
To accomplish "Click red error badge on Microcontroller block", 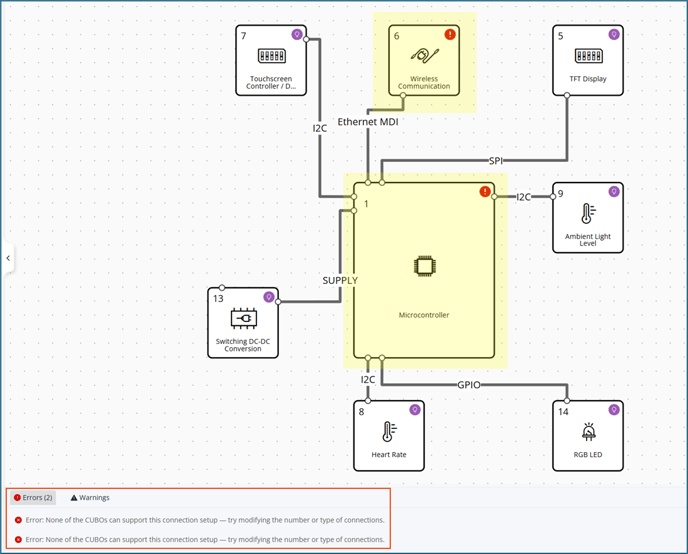I will (x=485, y=191).
